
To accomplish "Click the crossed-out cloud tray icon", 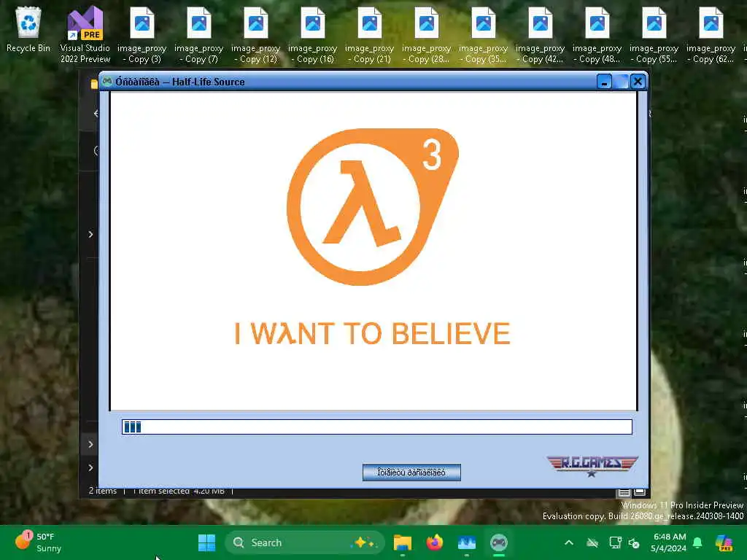I will point(592,542).
